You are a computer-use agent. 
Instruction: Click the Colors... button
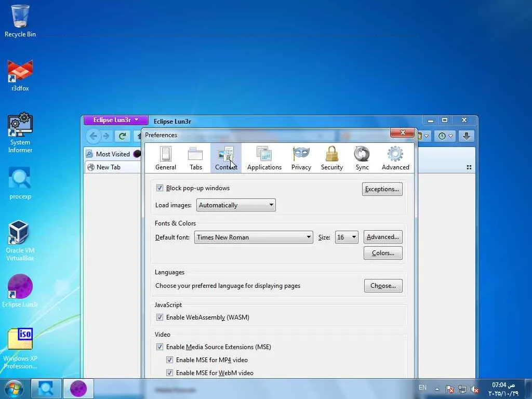point(383,253)
